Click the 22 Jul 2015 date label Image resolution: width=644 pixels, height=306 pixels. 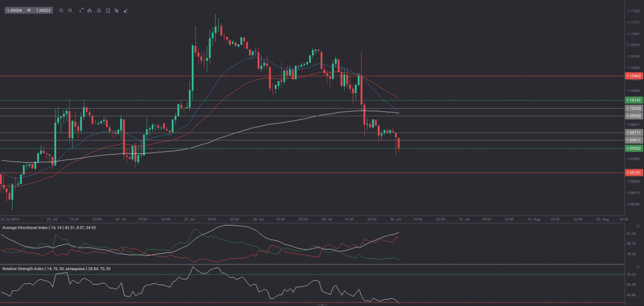click(x=10, y=219)
